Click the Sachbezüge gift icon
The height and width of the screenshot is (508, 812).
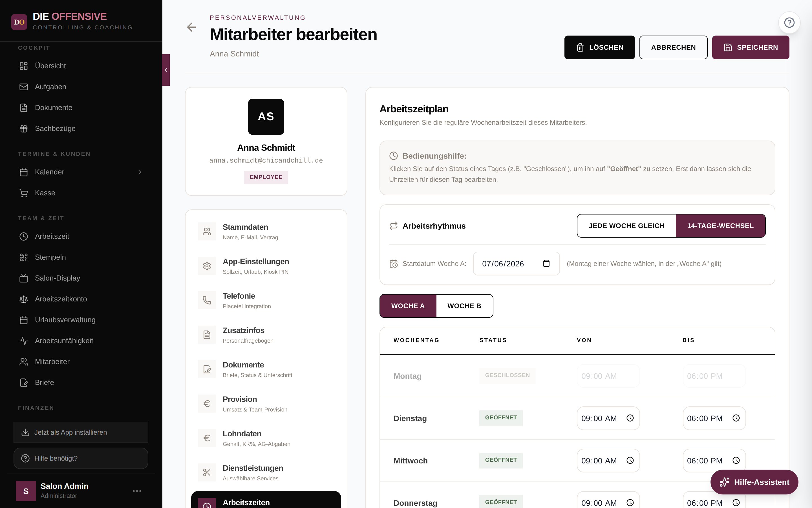pos(23,128)
